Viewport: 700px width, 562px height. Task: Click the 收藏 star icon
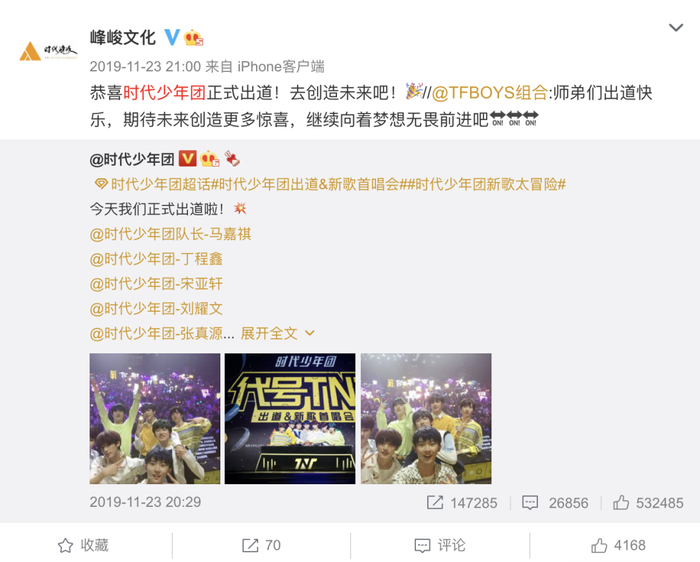pyautogui.click(x=65, y=545)
